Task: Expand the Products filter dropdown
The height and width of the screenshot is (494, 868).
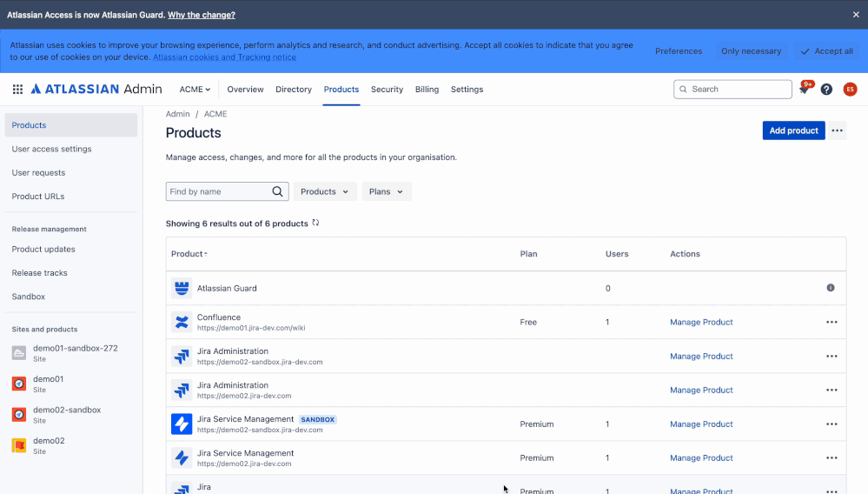Action: click(x=325, y=191)
